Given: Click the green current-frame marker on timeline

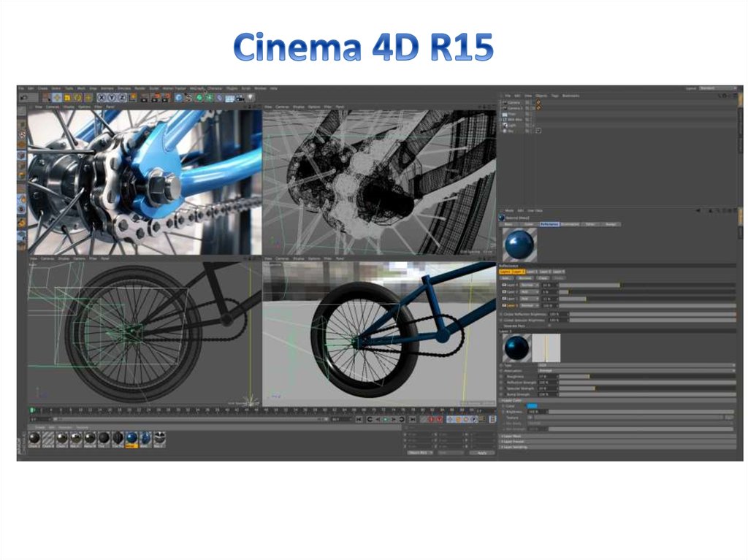Looking at the screenshot, I should [x=32, y=410].
